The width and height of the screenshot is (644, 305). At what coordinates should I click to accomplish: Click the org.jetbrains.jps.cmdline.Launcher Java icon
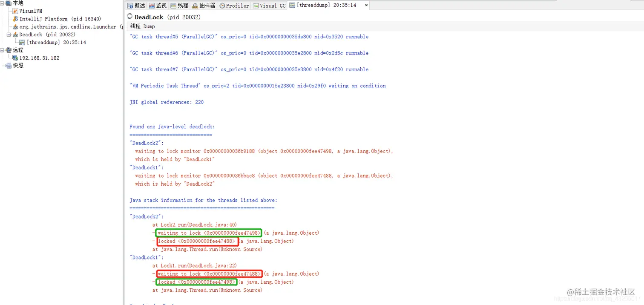(15, 27)
